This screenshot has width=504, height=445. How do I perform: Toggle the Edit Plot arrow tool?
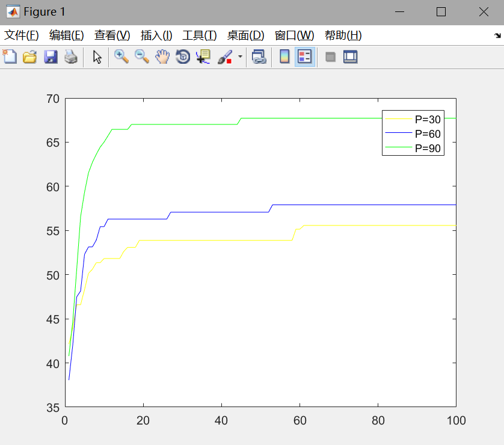click(x=97, y=57)
